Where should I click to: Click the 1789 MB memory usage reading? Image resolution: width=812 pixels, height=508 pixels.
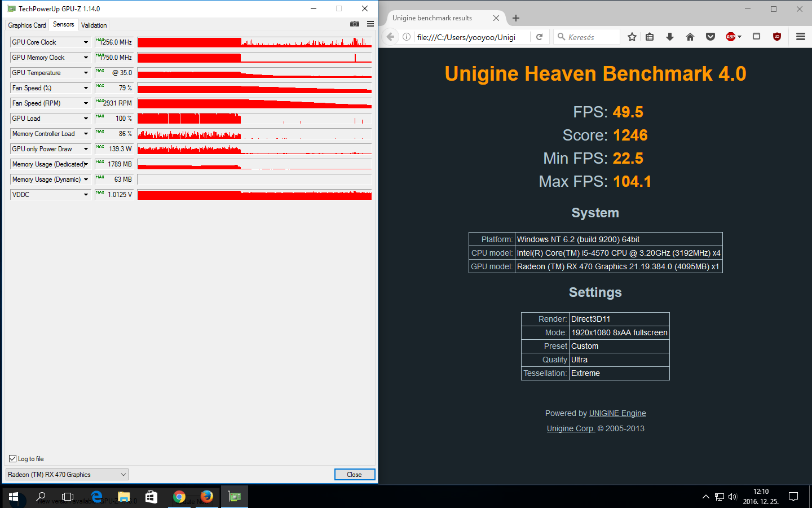(x=114, y=164)
